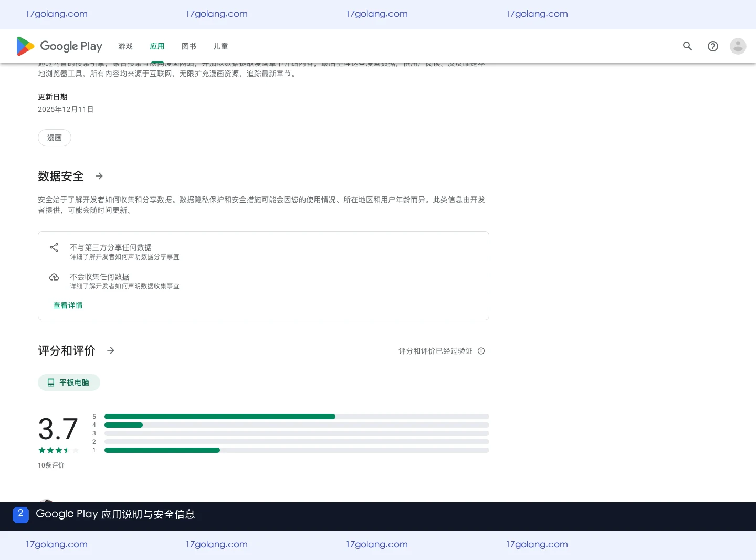The width and height of the screenshot is (756, 560).
Task: Open the search icon in header
Action: point(687,46)
